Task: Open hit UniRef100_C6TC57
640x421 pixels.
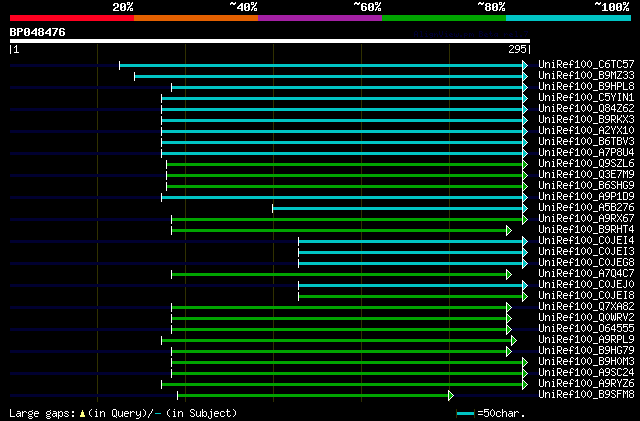Action: [586, 65]
